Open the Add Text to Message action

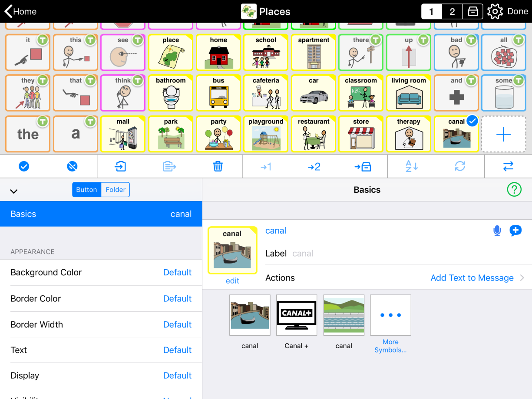(472, 278)
